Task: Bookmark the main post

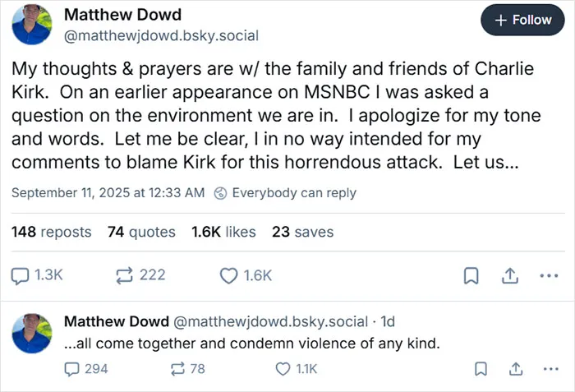Action: coord(471,275)
